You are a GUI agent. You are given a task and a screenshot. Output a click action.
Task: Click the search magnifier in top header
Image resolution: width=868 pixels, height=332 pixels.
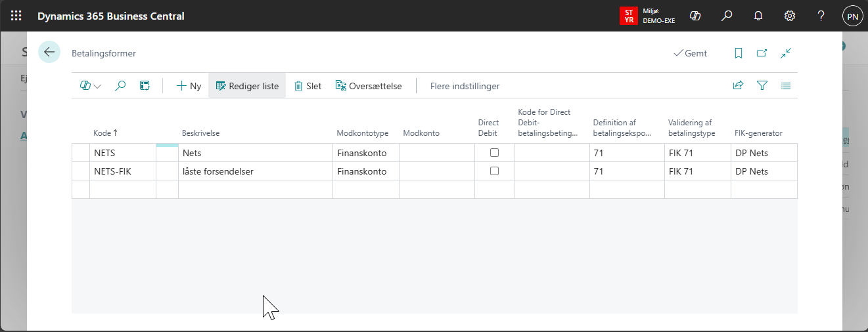[x=727, y=16]
